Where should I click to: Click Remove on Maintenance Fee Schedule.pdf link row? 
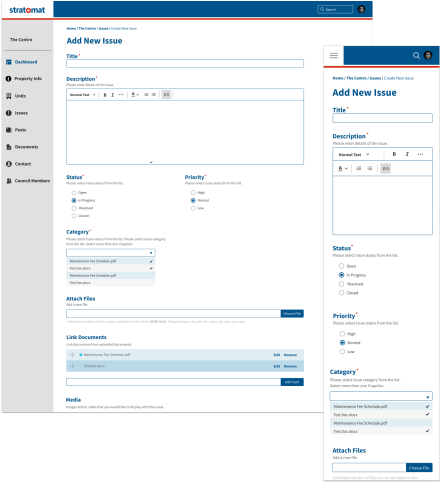[290, 355]
